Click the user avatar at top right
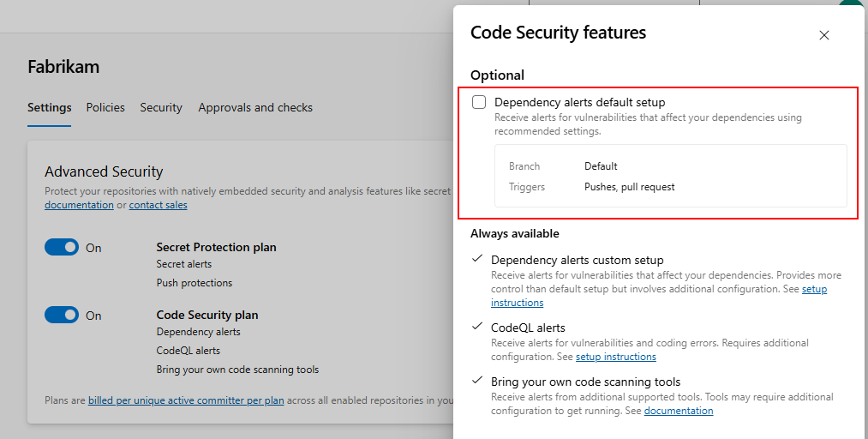The height and width of the screenshot is (439, 868). click(851, 4)
